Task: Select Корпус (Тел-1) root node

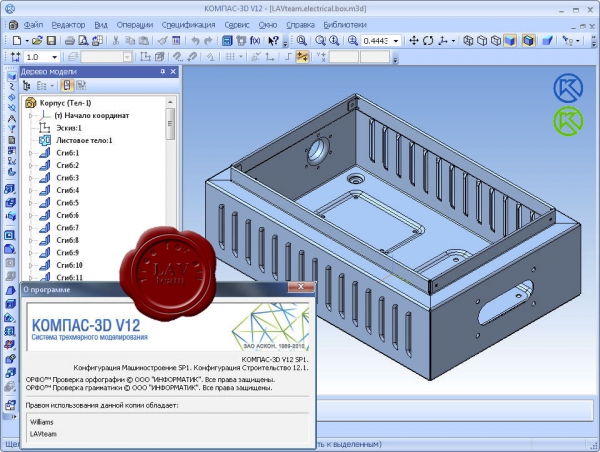Action: (65, 103)
